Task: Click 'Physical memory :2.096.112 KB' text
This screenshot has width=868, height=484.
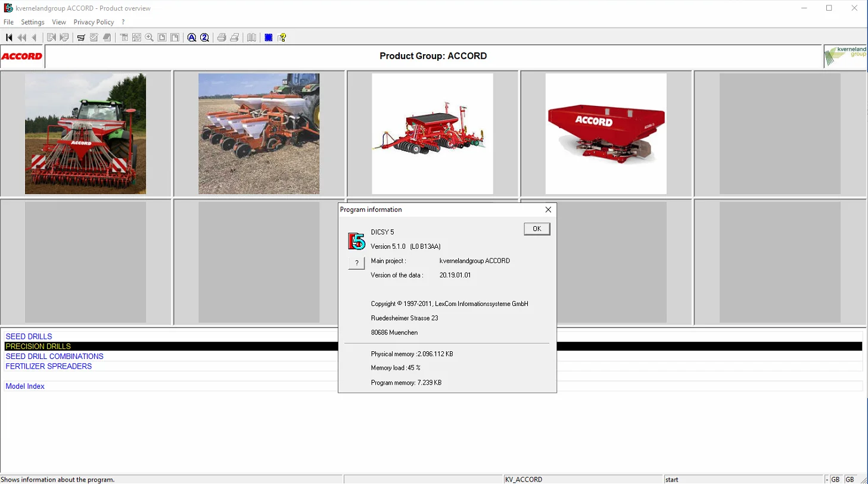Action: click(x=412, y=354)
